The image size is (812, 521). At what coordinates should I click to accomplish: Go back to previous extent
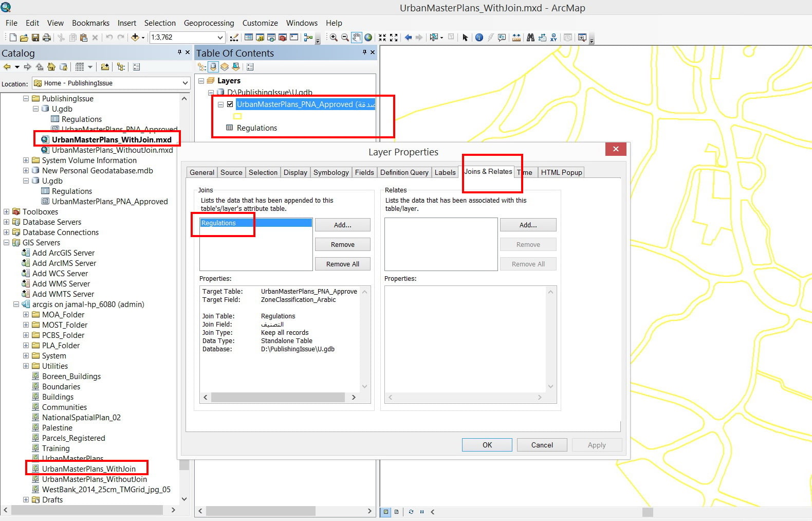408,38
